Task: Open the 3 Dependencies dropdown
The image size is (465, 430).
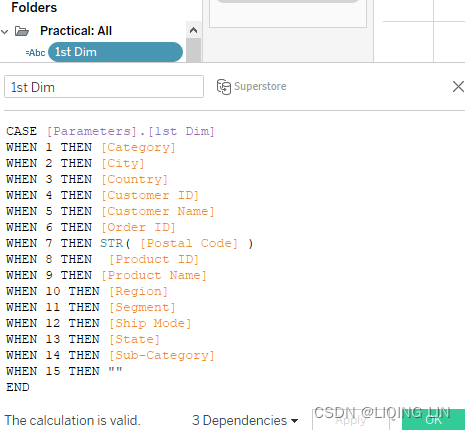Action: click(245, 421)
